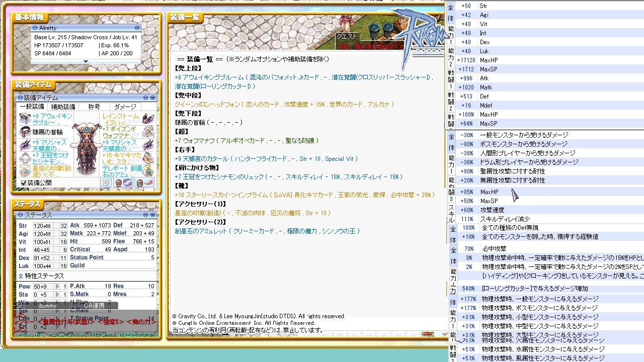
Task: Click the right-column +9 マリシャス weapon icon
Action: tap(148, 145)
